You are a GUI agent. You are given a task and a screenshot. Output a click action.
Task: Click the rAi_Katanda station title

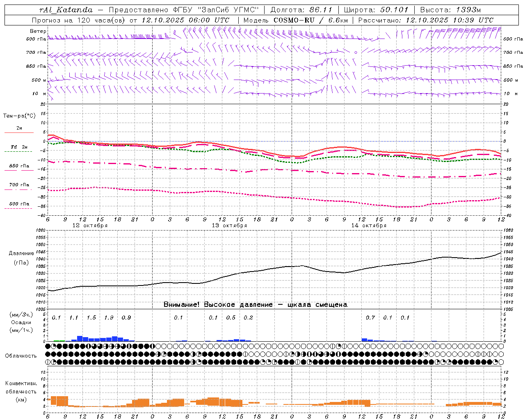tap(66, 10)
